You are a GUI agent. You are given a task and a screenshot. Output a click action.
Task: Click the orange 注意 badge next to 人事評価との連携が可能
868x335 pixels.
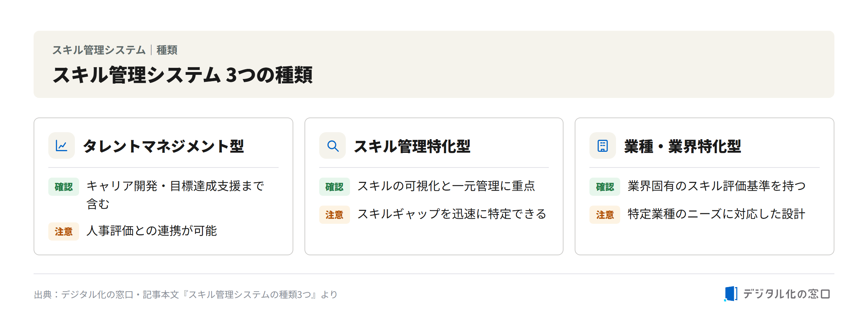(x=64, y=231)
